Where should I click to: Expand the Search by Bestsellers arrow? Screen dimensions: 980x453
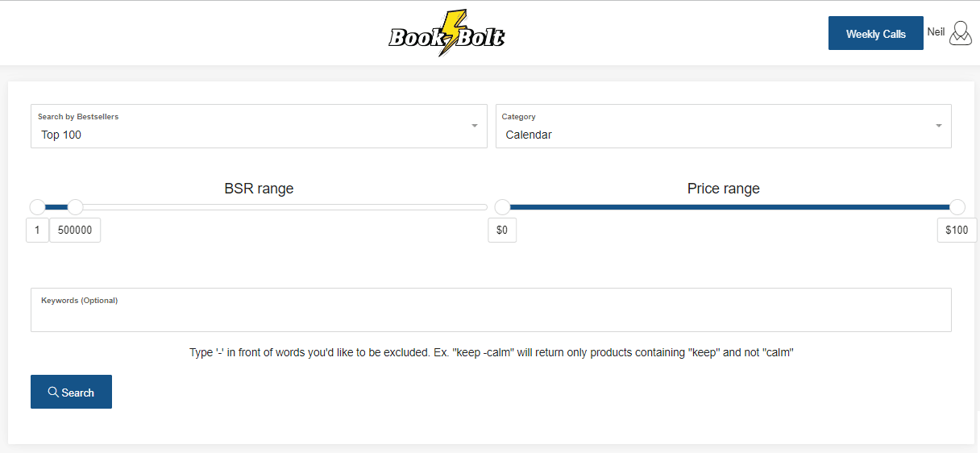475,126
